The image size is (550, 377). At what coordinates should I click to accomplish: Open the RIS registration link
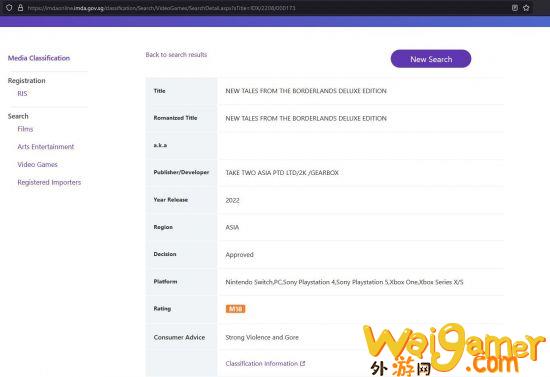coord(22,94)
